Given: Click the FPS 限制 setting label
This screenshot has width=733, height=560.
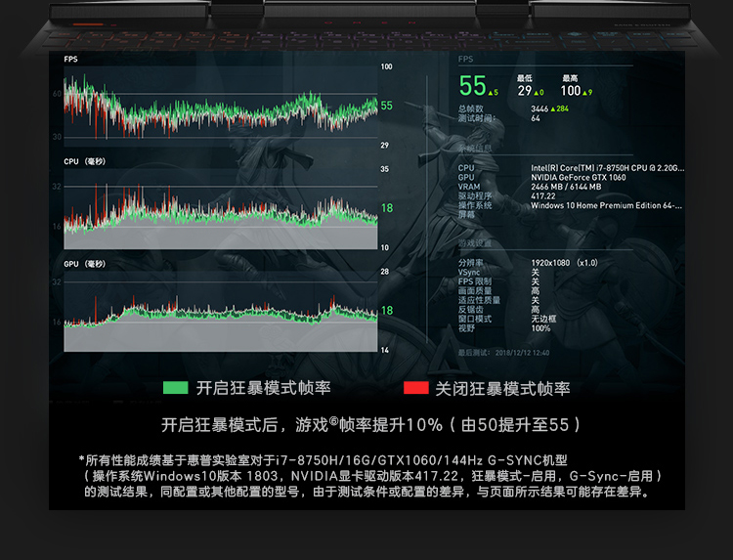Looking at the screenshot, I should tap(475, 281).
